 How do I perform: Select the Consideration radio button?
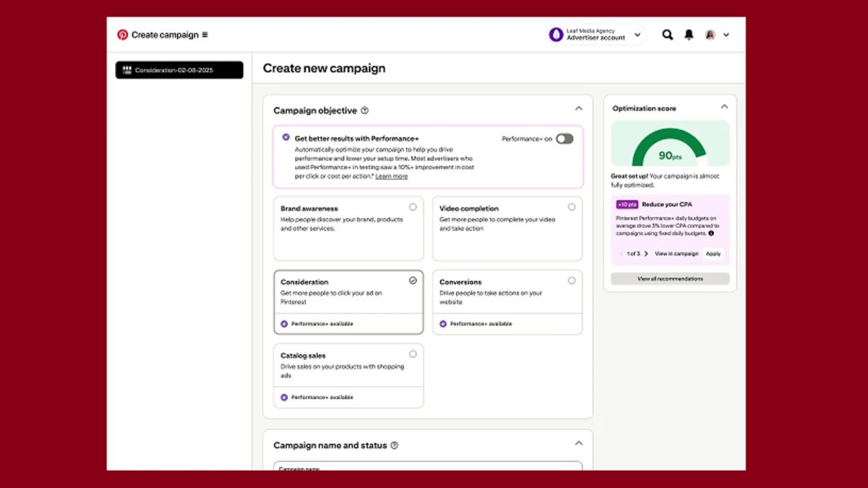(x=413, y=281)
